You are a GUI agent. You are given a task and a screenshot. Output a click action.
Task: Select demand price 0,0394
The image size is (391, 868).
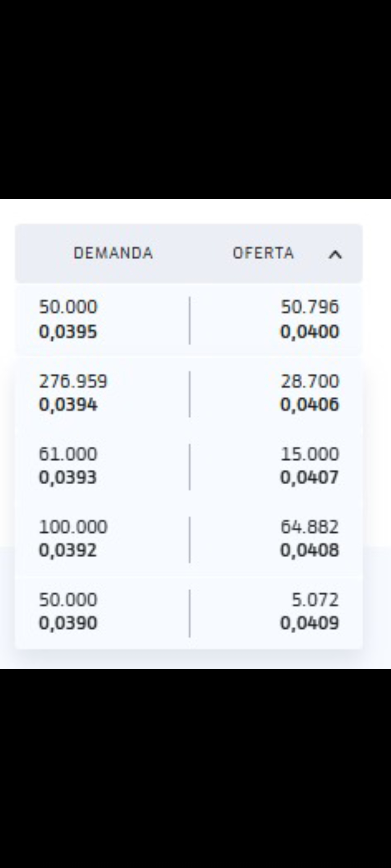(x=68, y=404)
